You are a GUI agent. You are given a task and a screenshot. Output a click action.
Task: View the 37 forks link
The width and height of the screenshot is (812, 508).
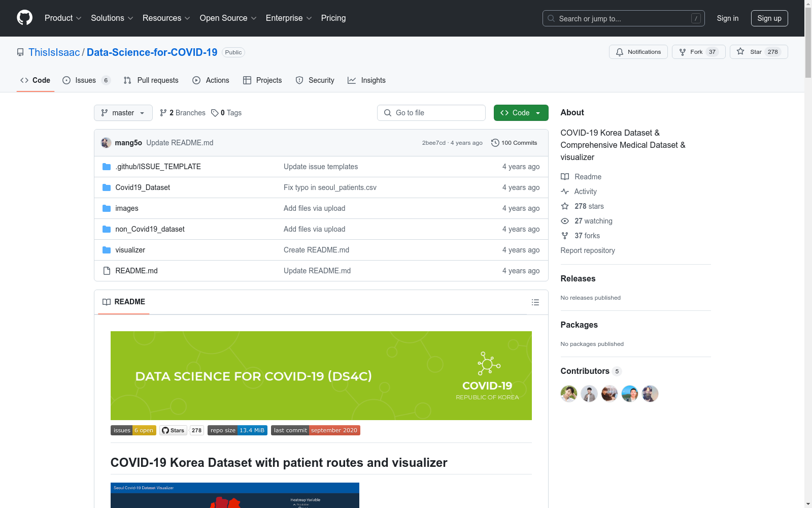pyautogui.click(x=580, y=236)
